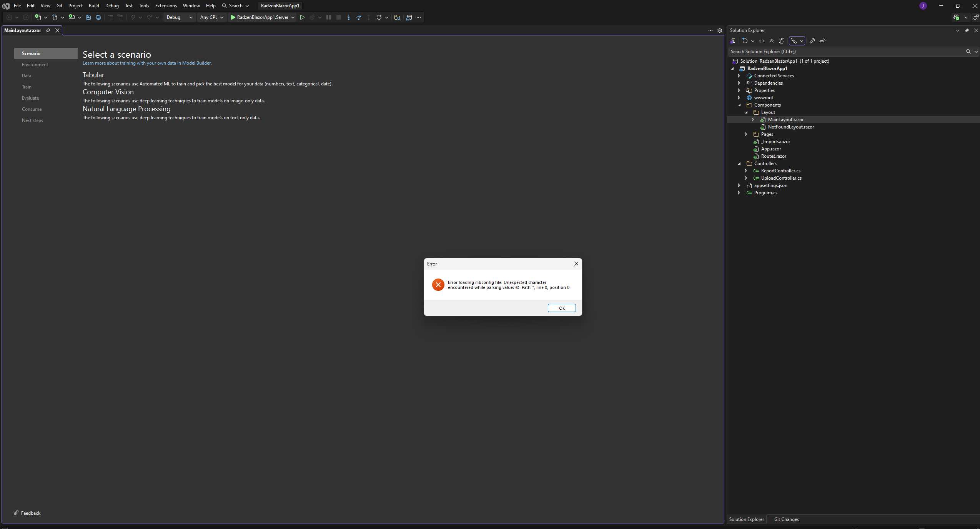Open Properties wrench icon in Solution Explorer
This screenshot has width=980, height=529.
pos(812,41)
